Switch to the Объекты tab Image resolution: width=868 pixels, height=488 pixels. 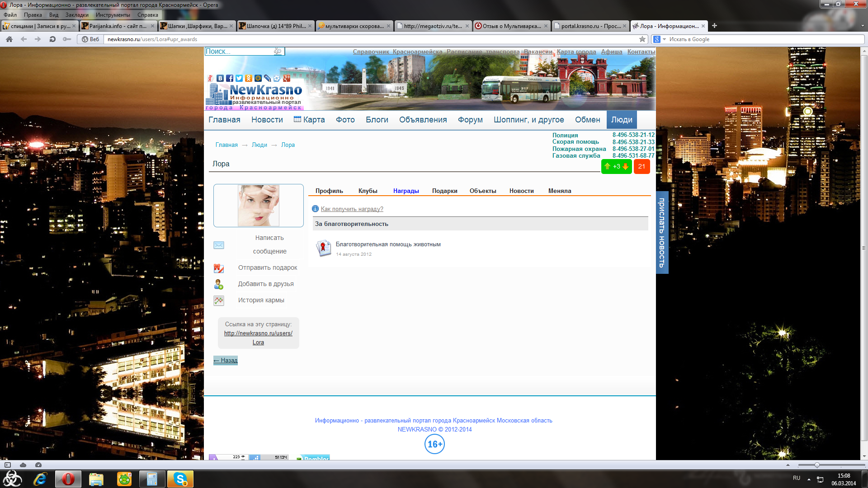(x=483, y=191)
